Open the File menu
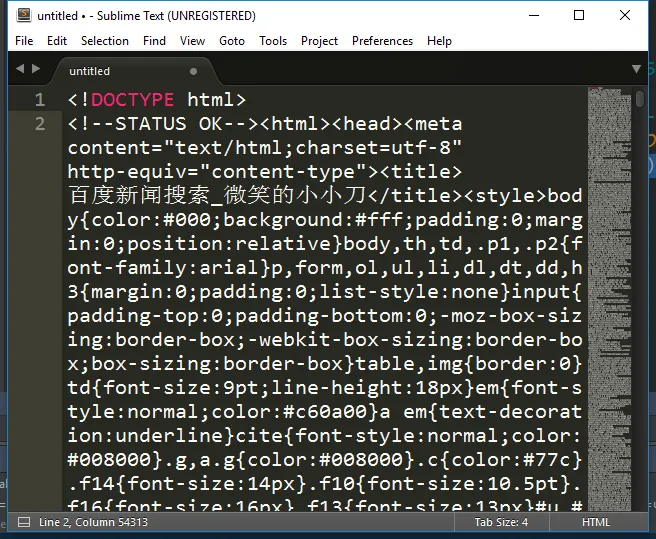 (24, 41)
